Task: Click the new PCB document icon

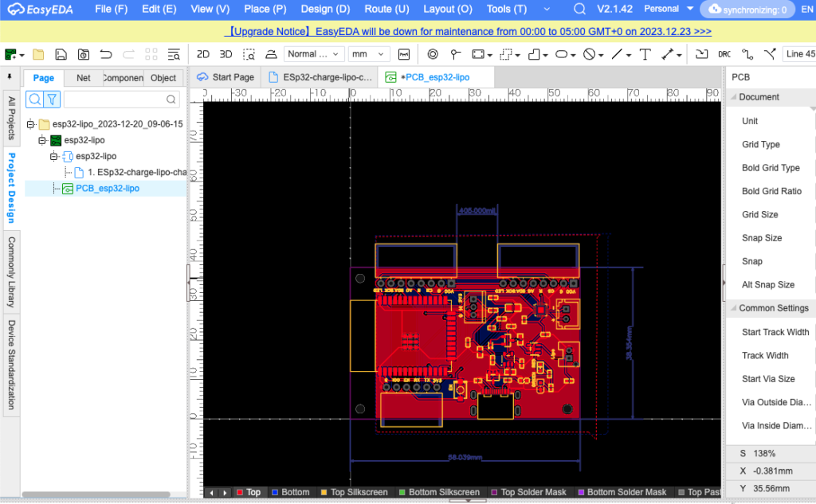Action: pos(10,54)
